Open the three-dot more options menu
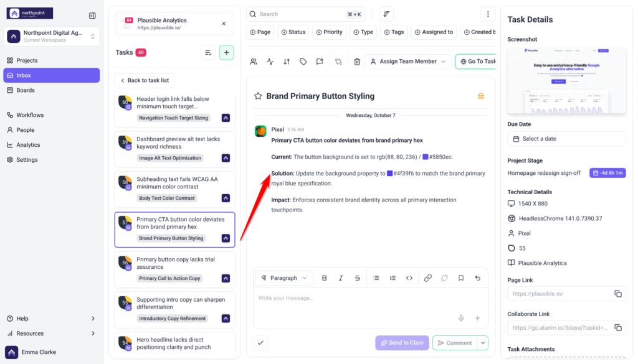This screenshot has width=638, height=364. tap(488, 14)
